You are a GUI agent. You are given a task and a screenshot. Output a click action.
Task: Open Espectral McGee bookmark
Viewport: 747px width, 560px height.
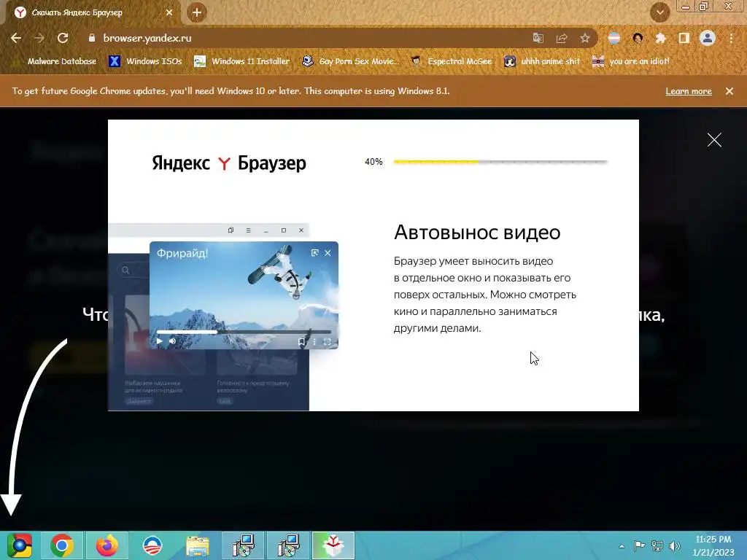click(451, 61)
